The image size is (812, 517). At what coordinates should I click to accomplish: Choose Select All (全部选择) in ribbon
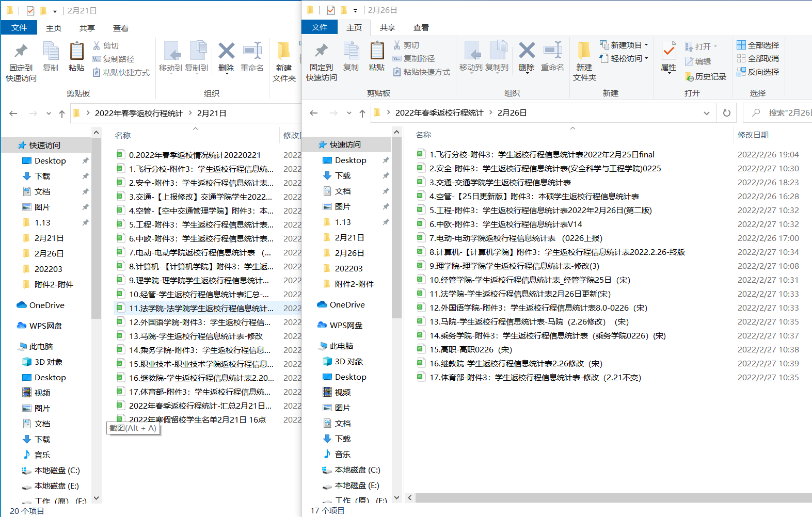click(x=758, y=45)
